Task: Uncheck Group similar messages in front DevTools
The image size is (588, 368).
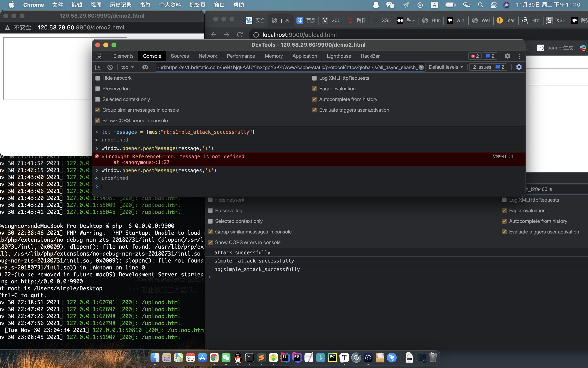Action: (x=98, y=110)
